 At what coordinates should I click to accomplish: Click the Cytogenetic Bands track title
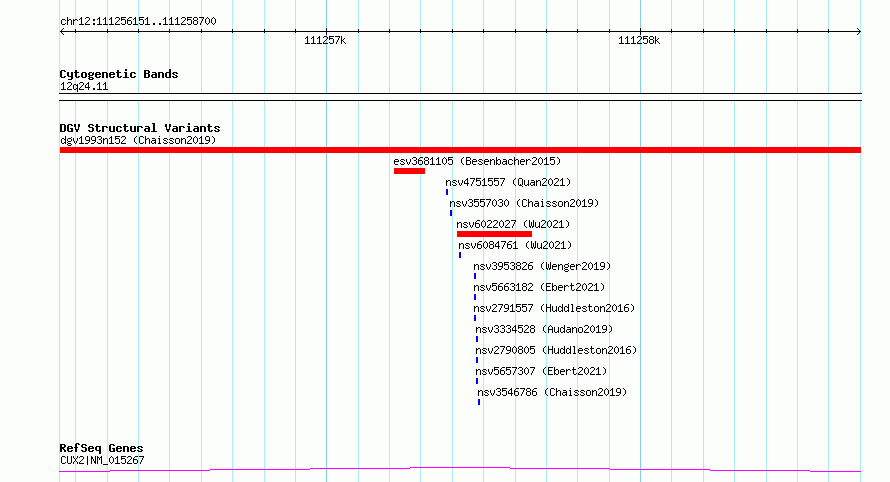(119, 74)
